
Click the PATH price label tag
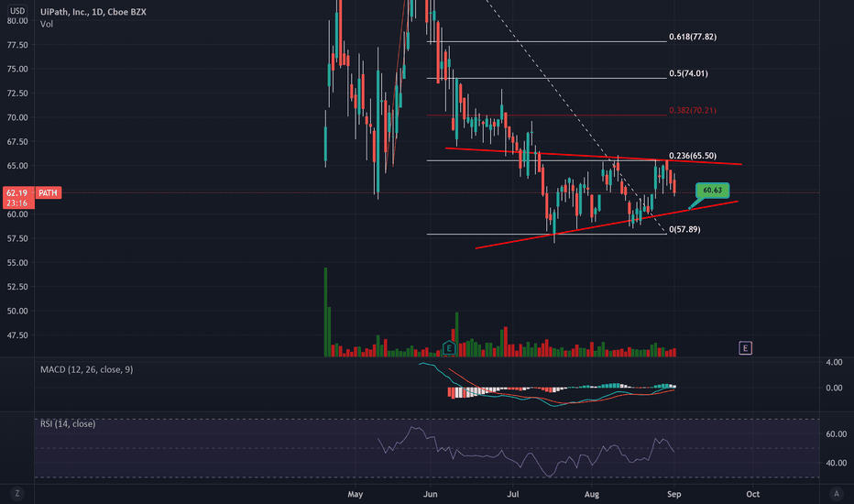[x=48, y=192]
